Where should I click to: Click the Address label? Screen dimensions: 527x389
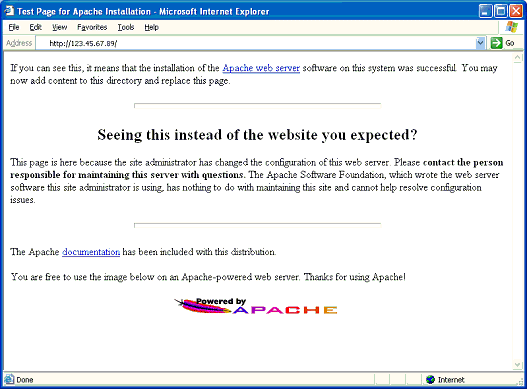(19, 43)
